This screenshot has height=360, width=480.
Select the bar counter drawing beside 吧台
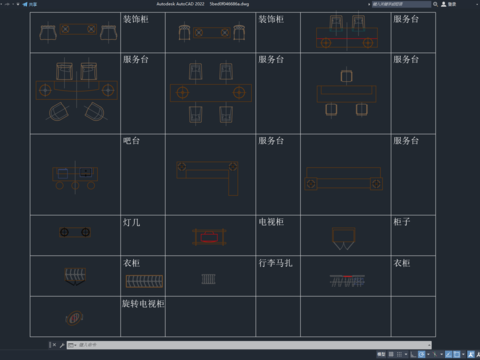pos(75,178)
